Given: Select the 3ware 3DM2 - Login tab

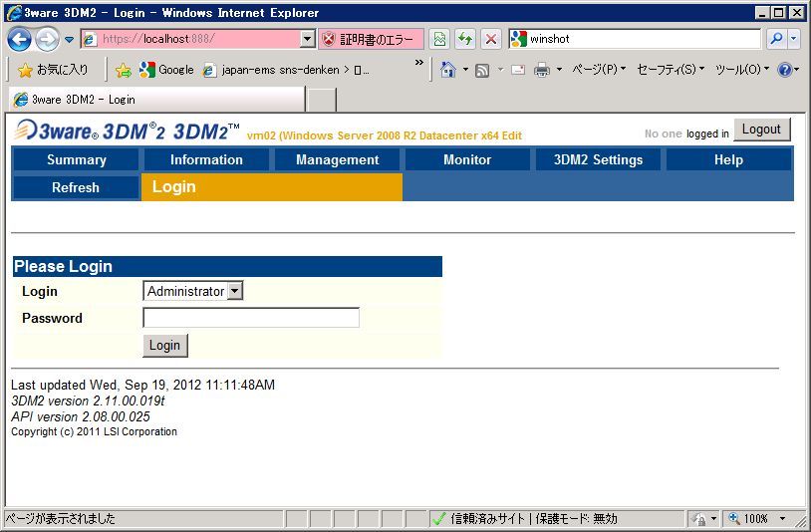Looking at the screenshot, I should (x=156, y=100).
